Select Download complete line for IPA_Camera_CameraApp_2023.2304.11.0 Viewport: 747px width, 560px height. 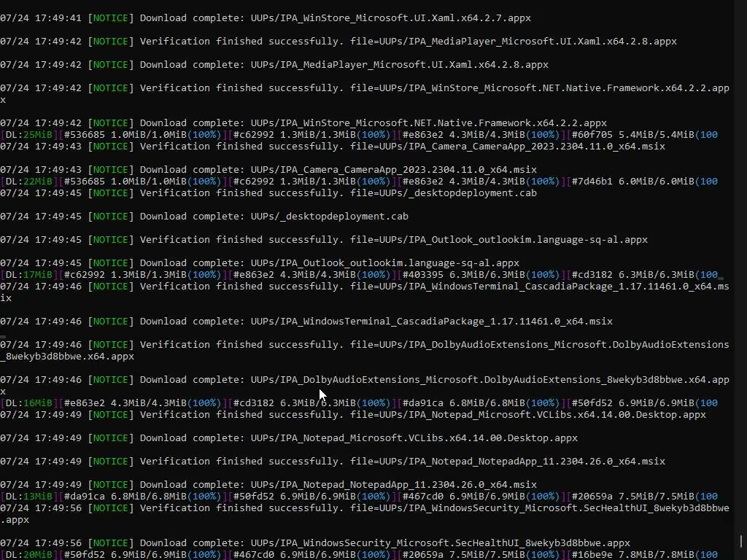[x=268, y=169]
